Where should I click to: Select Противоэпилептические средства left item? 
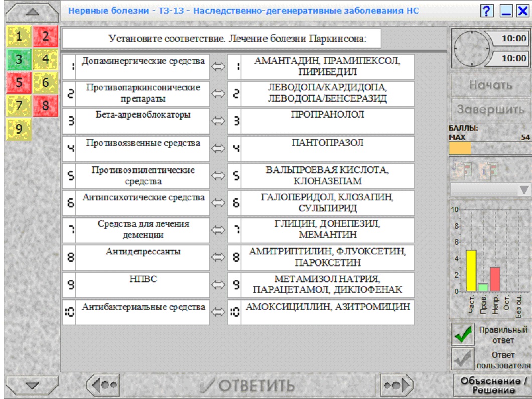(x=136, y=176)
